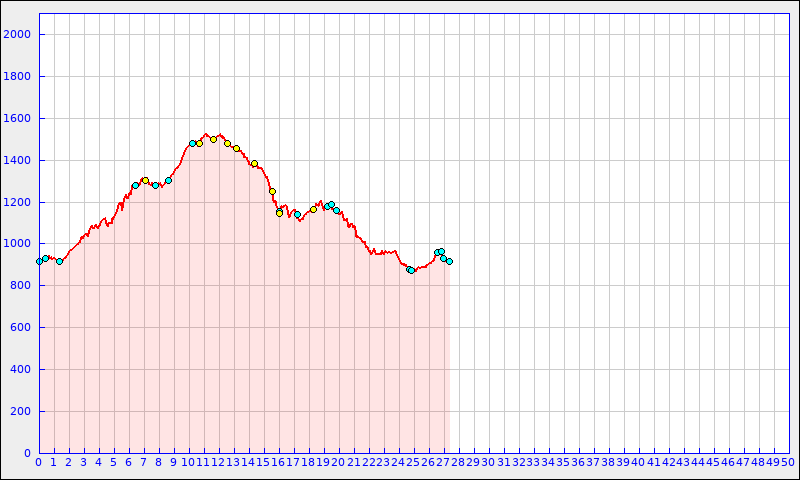Click the 1000 elevation axis label
The height and width of the screenshot is (480, 800).
pyautogui.click(x=18, y=244)
